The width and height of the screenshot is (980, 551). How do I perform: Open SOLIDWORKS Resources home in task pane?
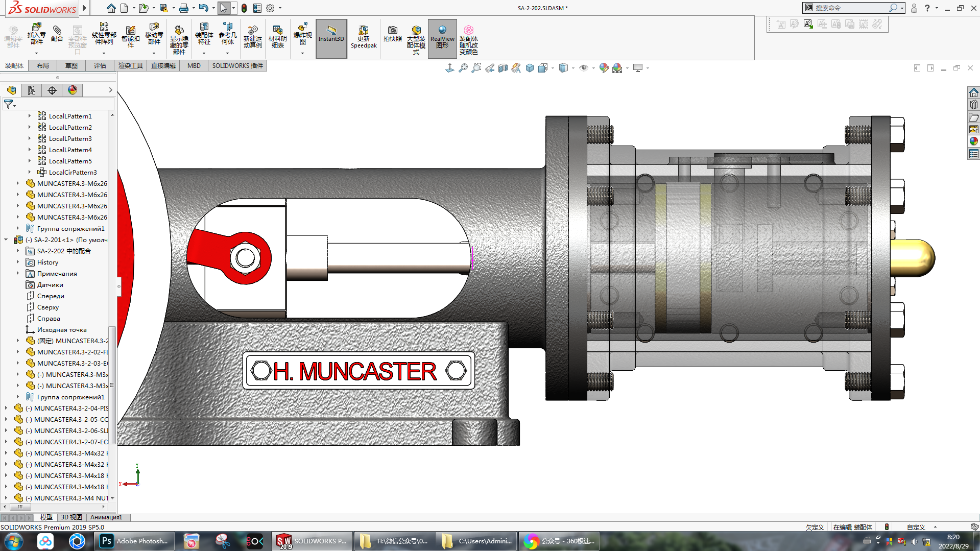974,92
